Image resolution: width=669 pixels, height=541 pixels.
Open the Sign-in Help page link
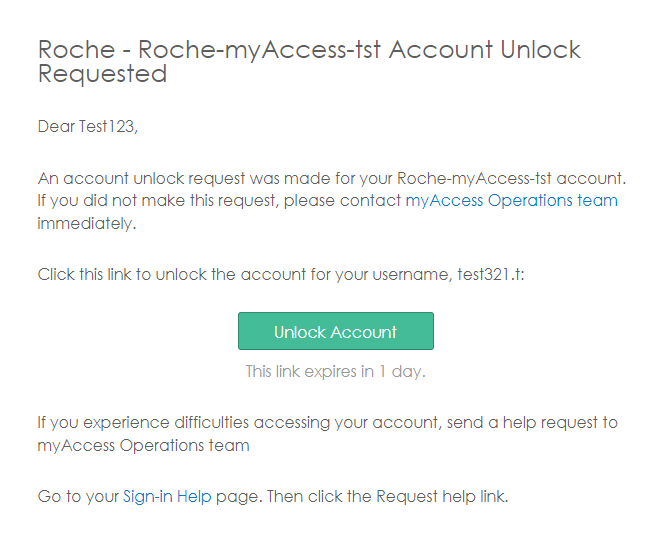click(x=167, y=496)
